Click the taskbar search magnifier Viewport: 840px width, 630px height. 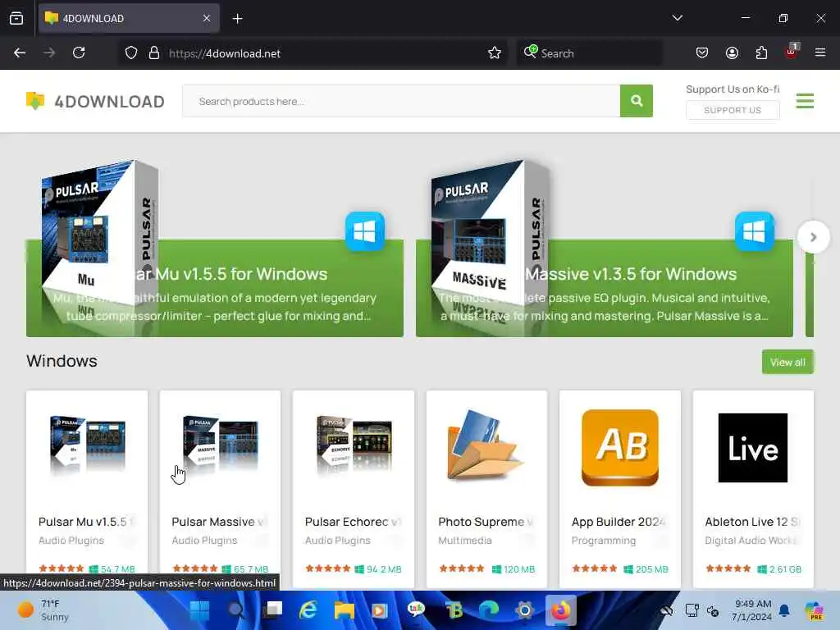pyautogui.click(x=235, y=610)
